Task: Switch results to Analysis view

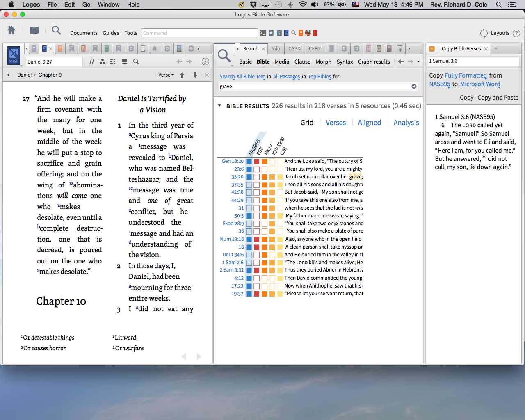Action: (x=406, y=123)
